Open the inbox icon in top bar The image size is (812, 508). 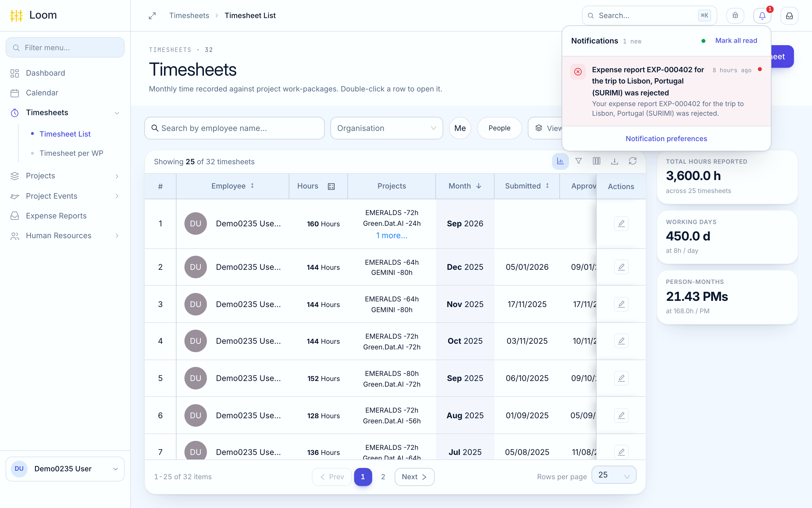[x=789, y=16]
